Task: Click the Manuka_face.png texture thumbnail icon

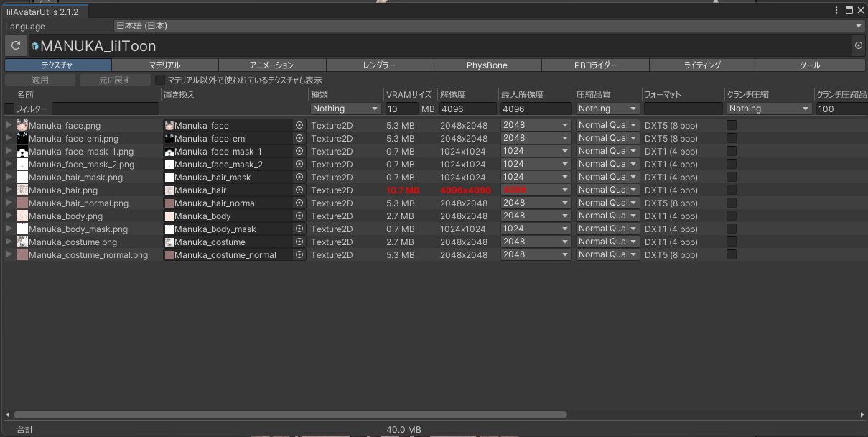Action: [22, 125]
